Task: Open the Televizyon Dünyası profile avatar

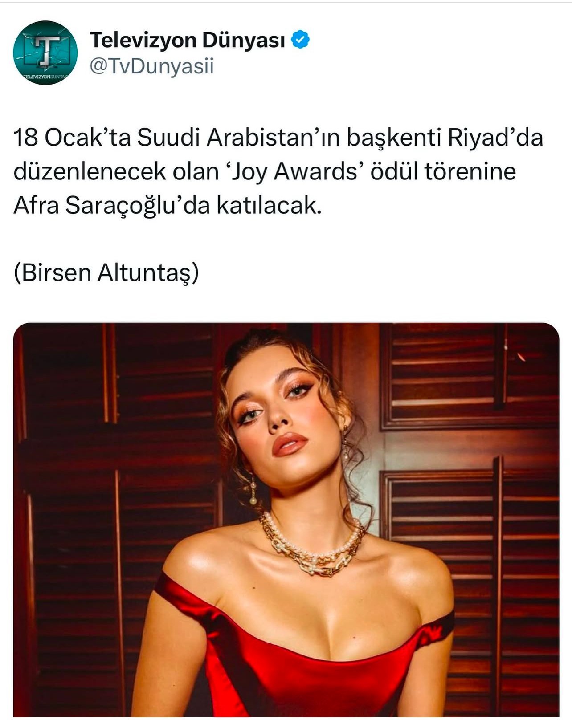Action: pos(45,53)
